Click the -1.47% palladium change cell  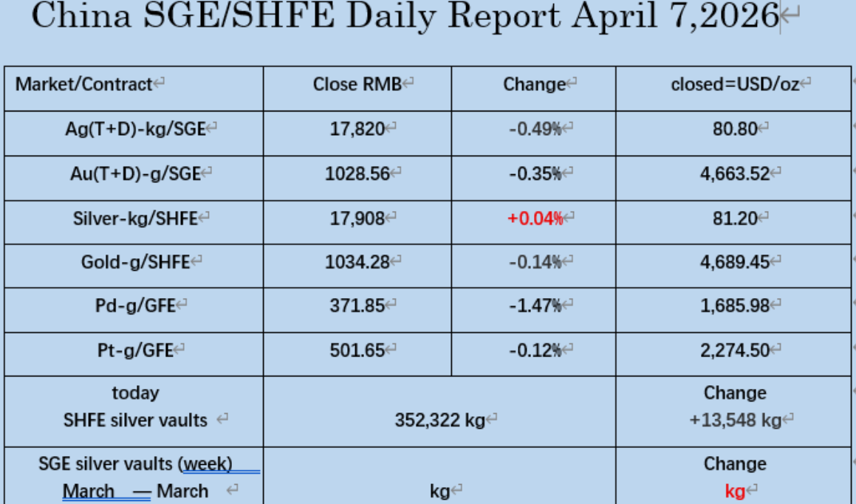(x=535, y=305)
